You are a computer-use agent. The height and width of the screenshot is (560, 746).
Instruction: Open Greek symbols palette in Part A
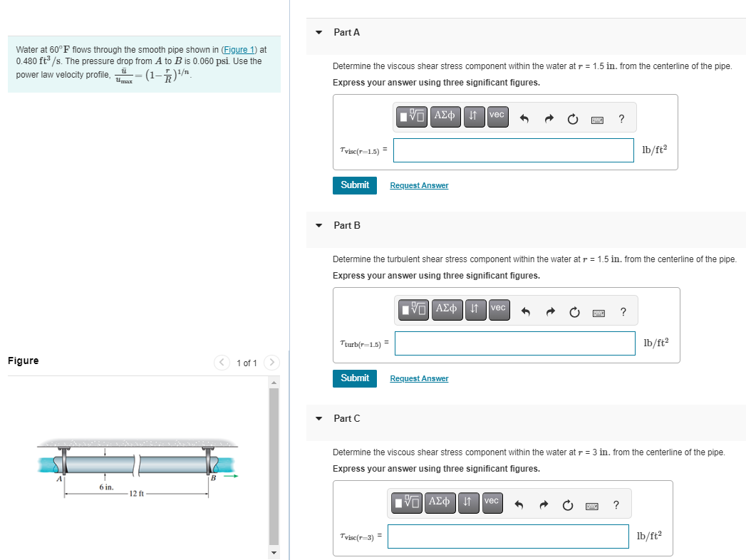445,117
